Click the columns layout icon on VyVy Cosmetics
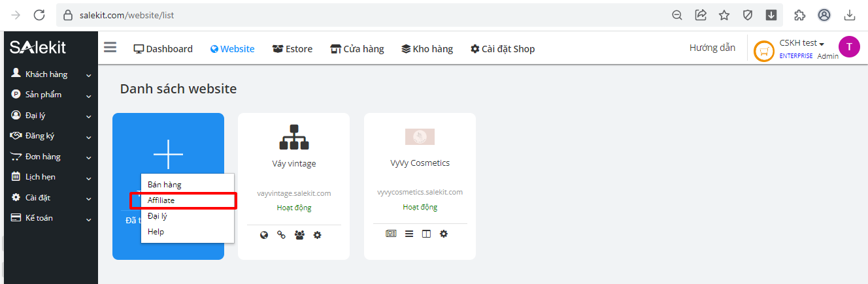The image size is (868, 284). click(426, 234)
